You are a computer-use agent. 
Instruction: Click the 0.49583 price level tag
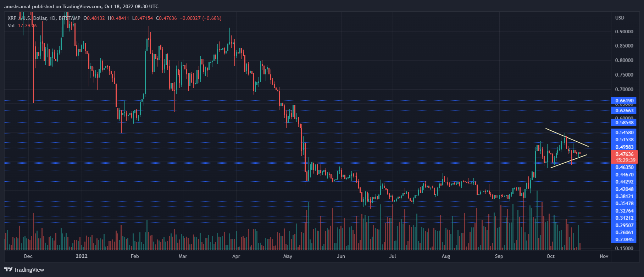[624, 147]
